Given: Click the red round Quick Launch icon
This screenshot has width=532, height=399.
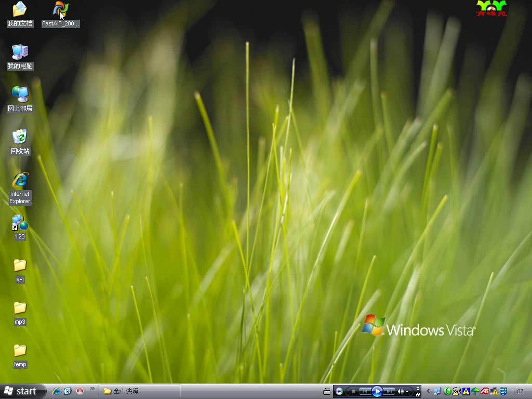Looking at the screenshot, I should pos(79,391).
